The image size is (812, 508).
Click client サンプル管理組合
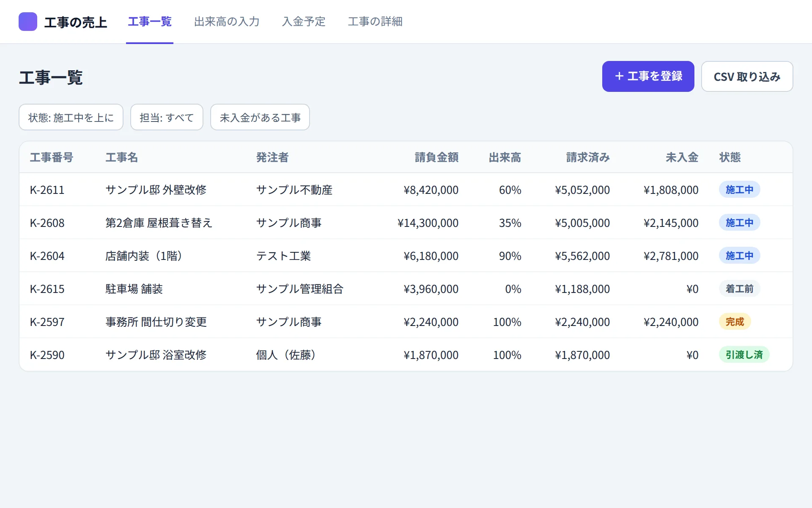coord(300,289)
